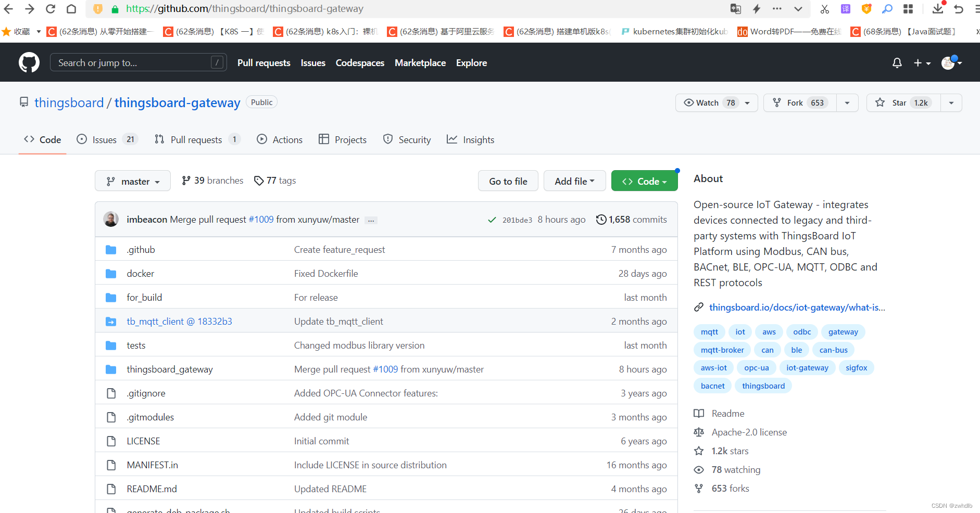Open the green Code dropdown
Image resolution: width=980 pixels, height=513 pixels.
coord(644,181)
